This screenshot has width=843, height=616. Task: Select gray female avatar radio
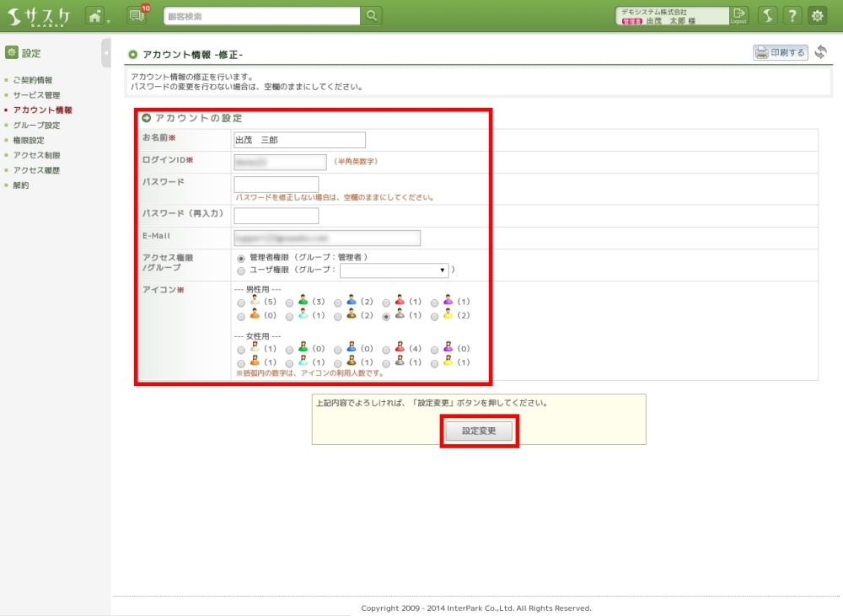point(386,364)
